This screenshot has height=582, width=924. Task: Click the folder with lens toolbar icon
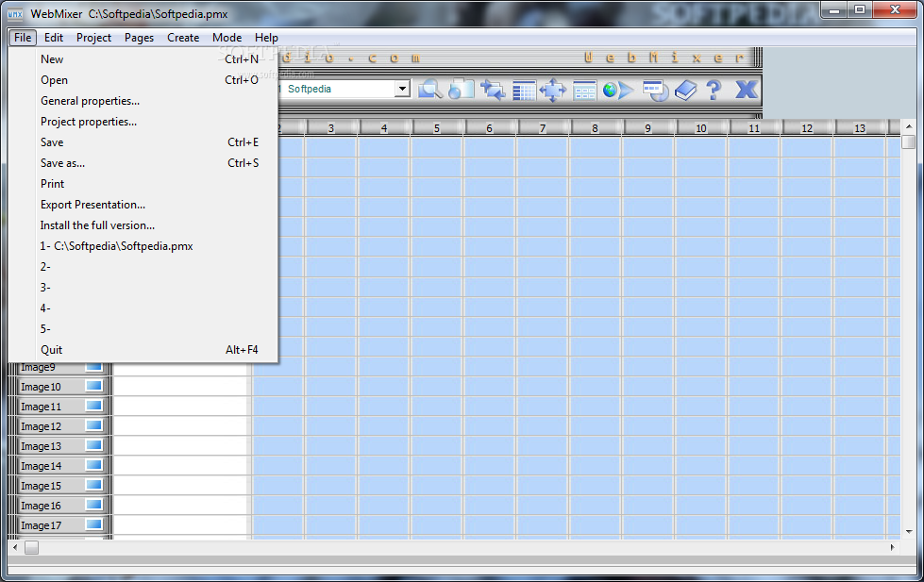462,90
